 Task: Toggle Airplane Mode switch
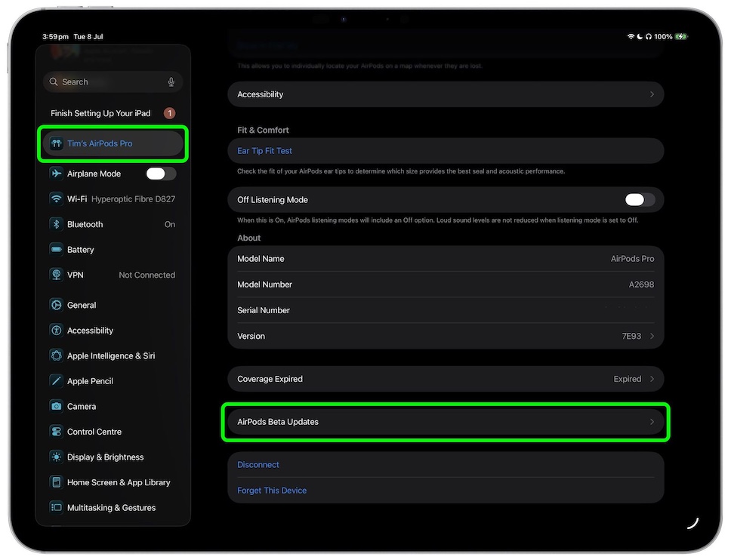pyautogui.click(x=161, y=174)
